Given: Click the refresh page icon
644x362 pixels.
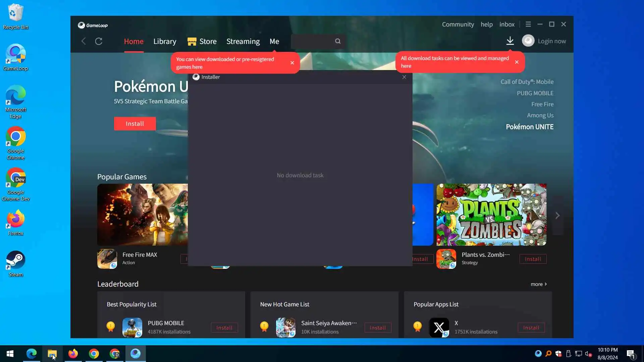Looking at the screenshot, I should [99, 41].
